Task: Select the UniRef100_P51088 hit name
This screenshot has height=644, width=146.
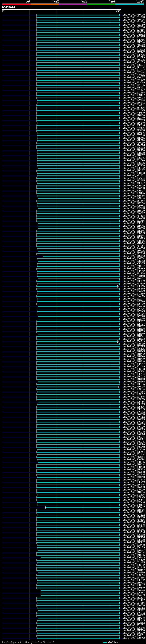Action: click(134, 45)
